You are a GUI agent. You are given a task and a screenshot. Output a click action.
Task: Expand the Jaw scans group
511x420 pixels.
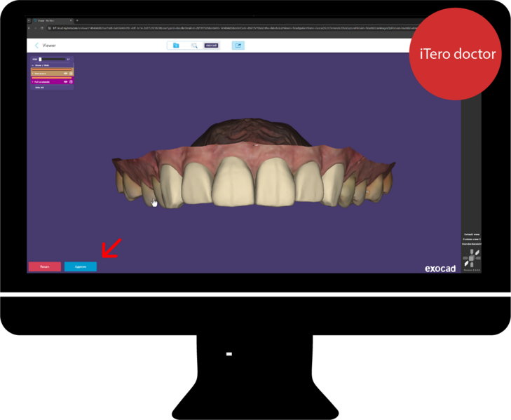[x=32, y=74]
